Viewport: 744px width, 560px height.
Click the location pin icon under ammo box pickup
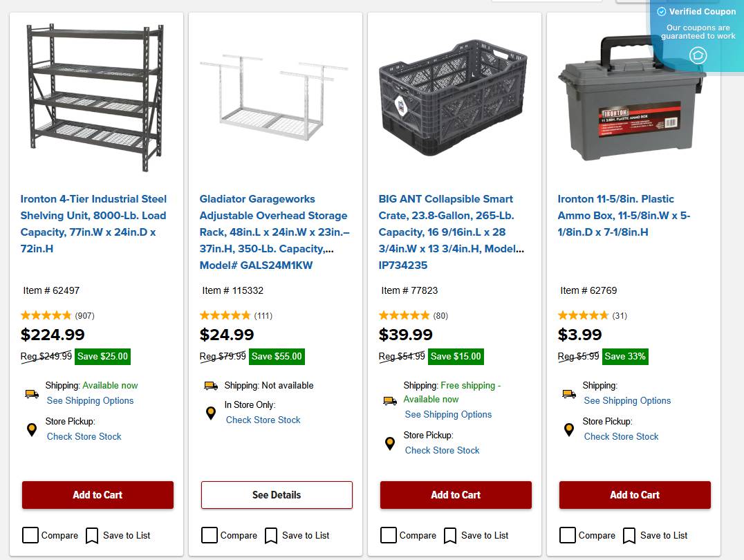(x=568, y=429)
